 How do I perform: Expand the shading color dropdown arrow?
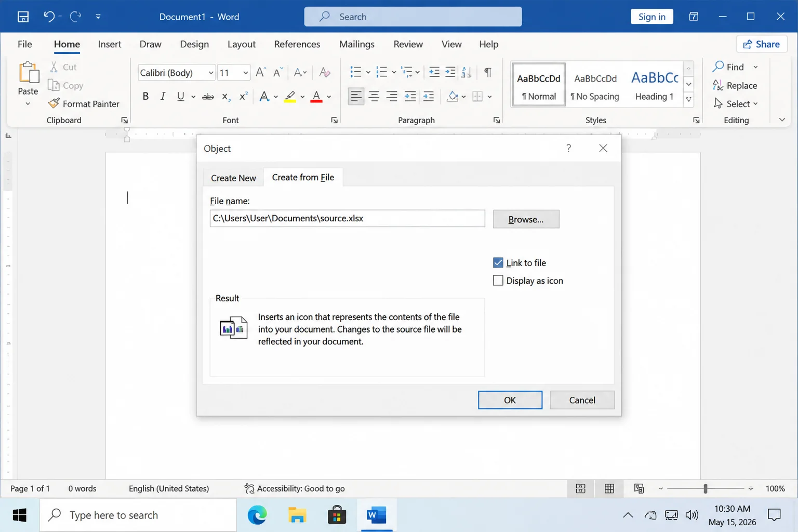[x=463, y=97]
